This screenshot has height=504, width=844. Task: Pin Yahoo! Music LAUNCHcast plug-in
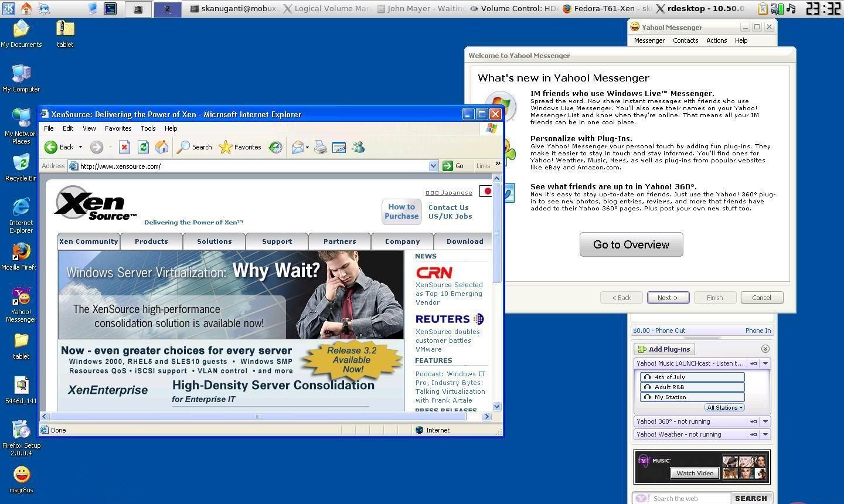click(754, 363)
